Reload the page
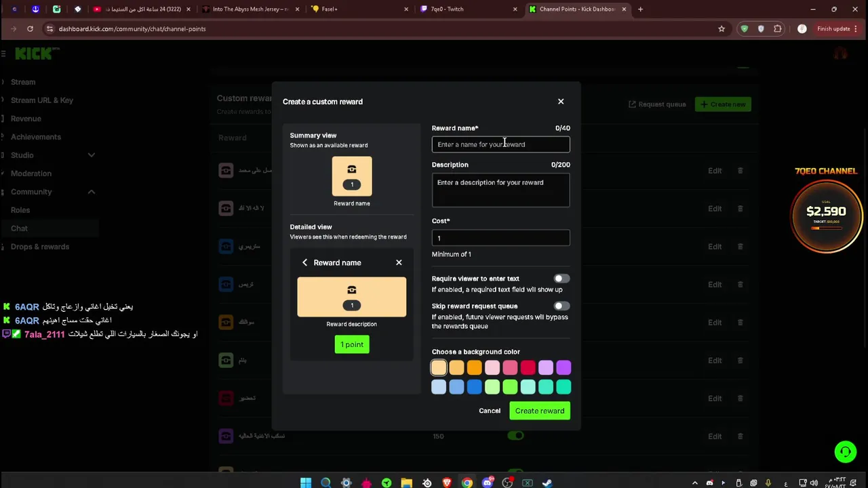 click(30, 28)
